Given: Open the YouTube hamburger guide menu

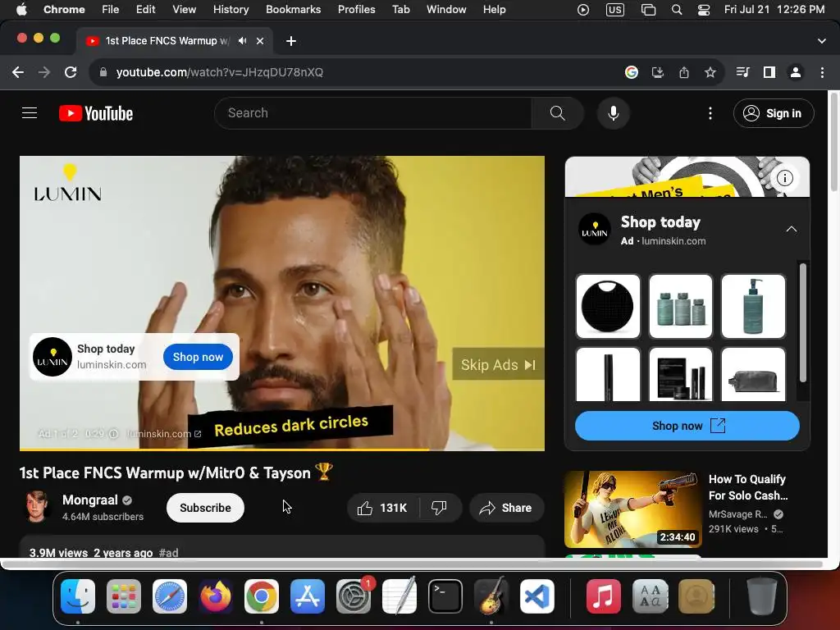Looking at the screenshot, I should [x=30, y=113].
